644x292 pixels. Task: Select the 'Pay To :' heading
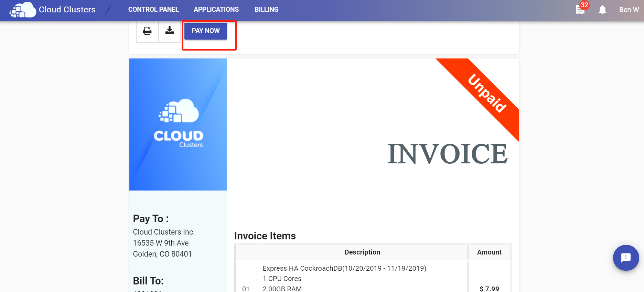[151, 219]
